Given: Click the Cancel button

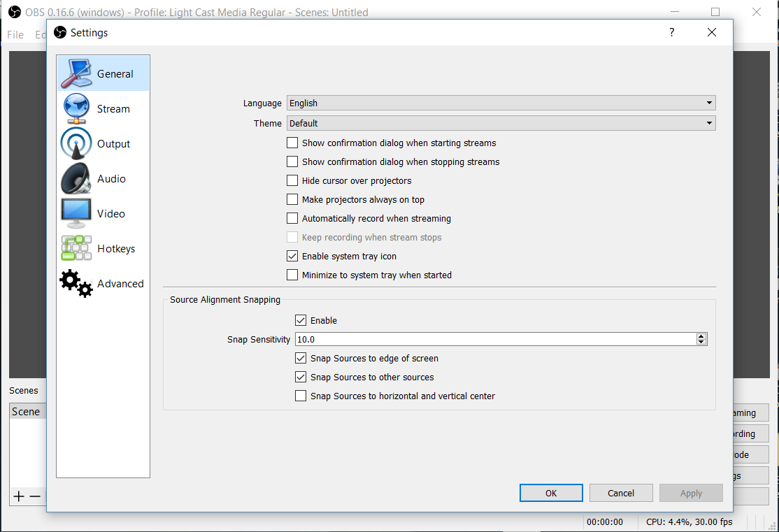Looking at the screenshot, I should click(621, 493).
